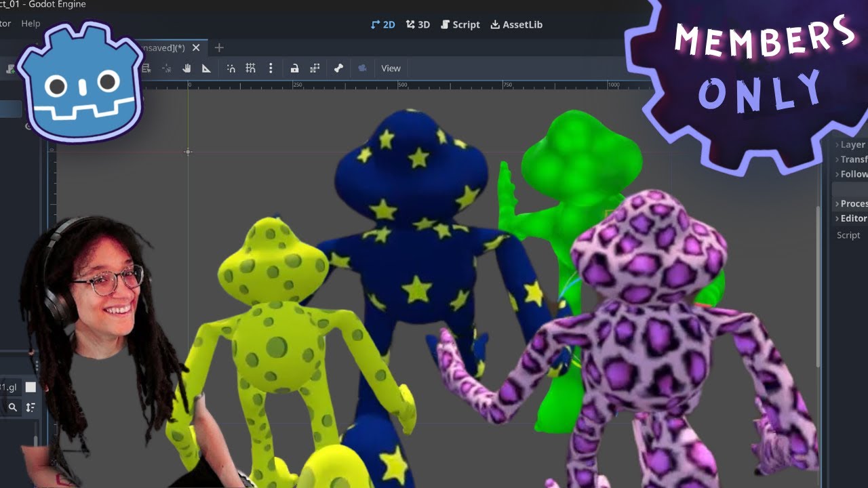The image size is (868, 488).
Task: Switch to the 3D workspace
Action: click(x=418, y=24)
